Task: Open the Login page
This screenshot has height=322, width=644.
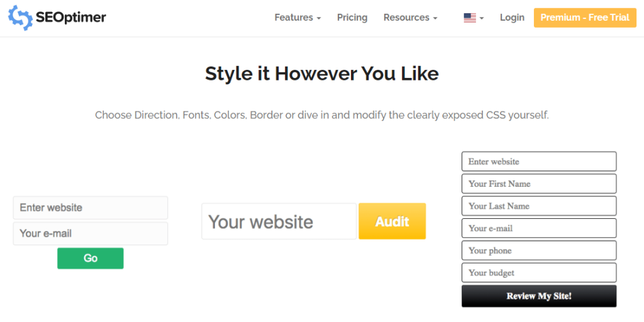Action: pos(512,18)
